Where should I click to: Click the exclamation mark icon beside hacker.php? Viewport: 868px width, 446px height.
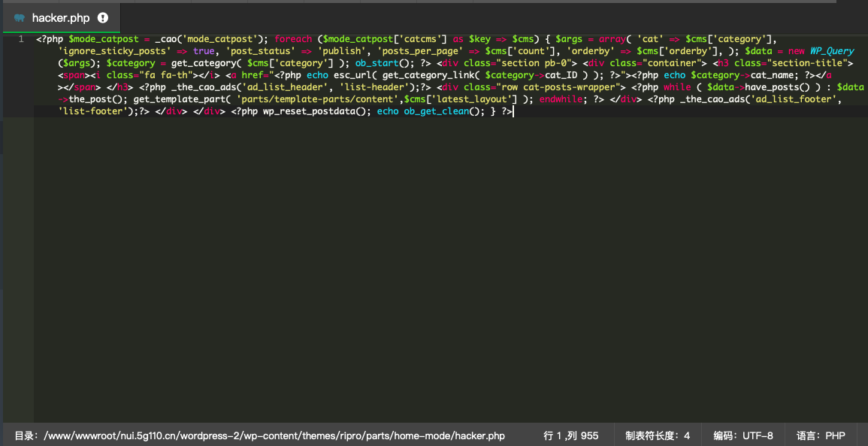[103, 17]
